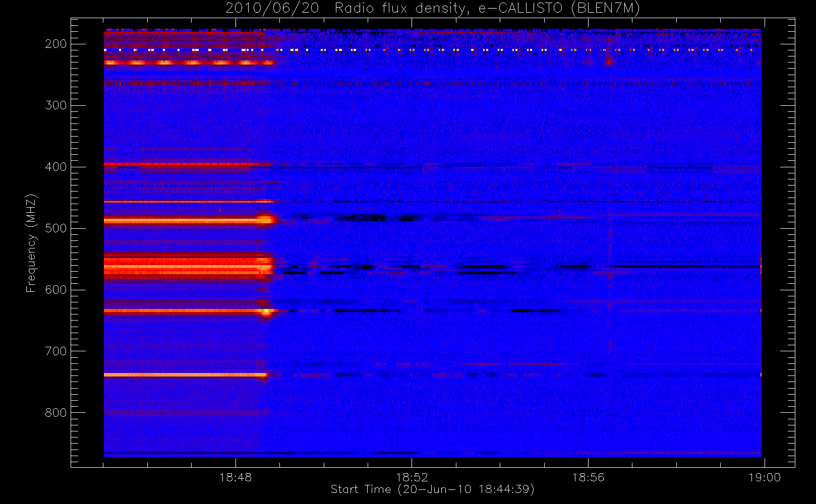
Task: Click the 200 frequency tick label
Action: pos(56,44)
